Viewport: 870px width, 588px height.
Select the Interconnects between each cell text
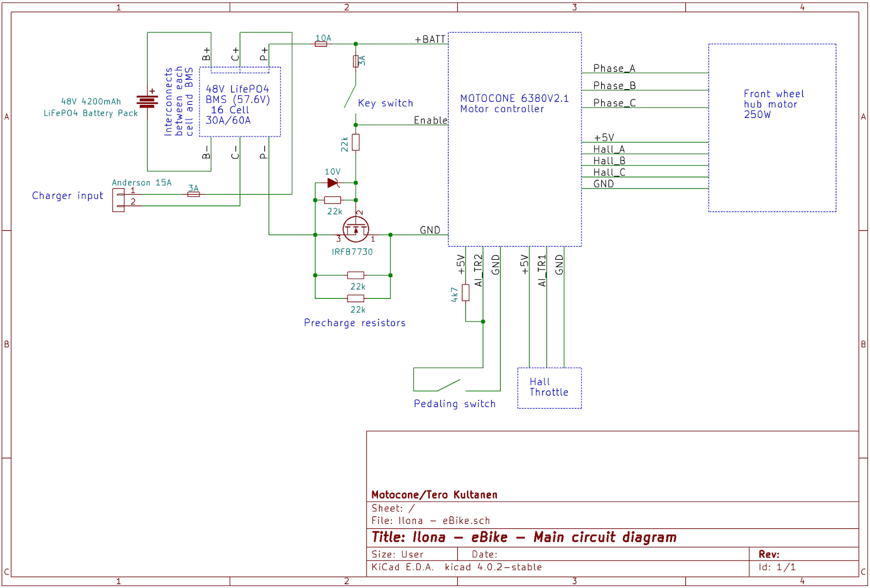(179, 101)
